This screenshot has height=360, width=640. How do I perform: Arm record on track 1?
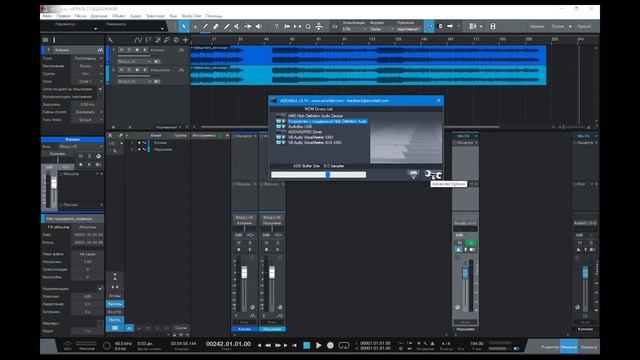(x=137, y=50)
